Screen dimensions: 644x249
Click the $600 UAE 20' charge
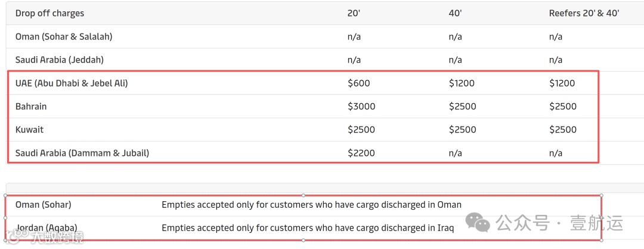359,83
